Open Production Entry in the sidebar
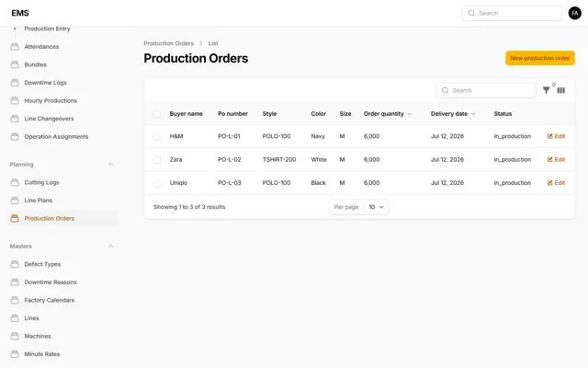Image resolution: width=588 pixels, height=368 pixels. 47,29
